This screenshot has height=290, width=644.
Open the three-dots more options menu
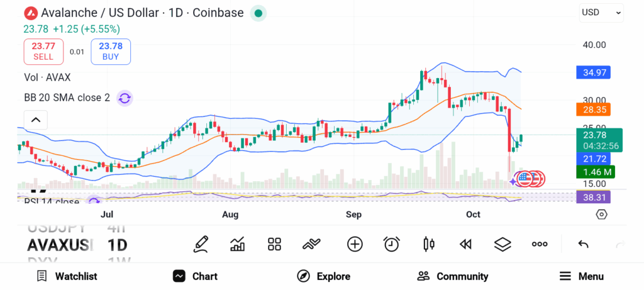[x=540, y=244]
